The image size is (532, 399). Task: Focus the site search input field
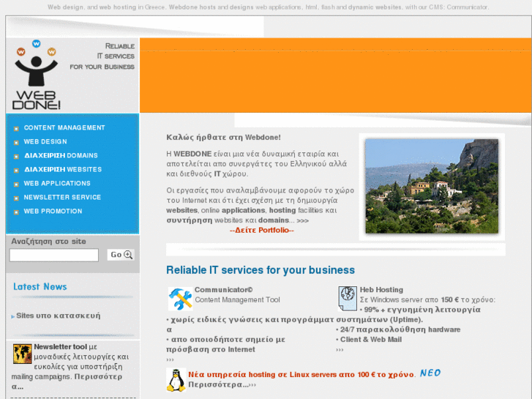[54, 255]
